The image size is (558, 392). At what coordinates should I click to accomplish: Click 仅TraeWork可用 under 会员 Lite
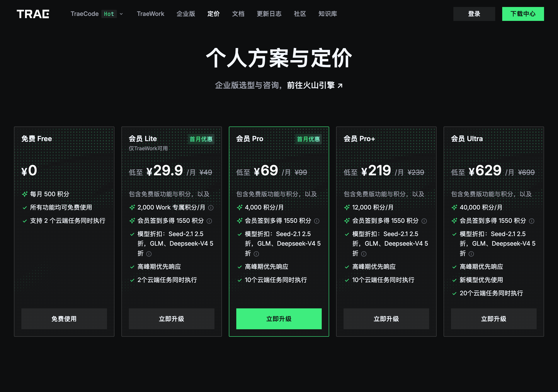pyautogui.click(x=148, y=148)
